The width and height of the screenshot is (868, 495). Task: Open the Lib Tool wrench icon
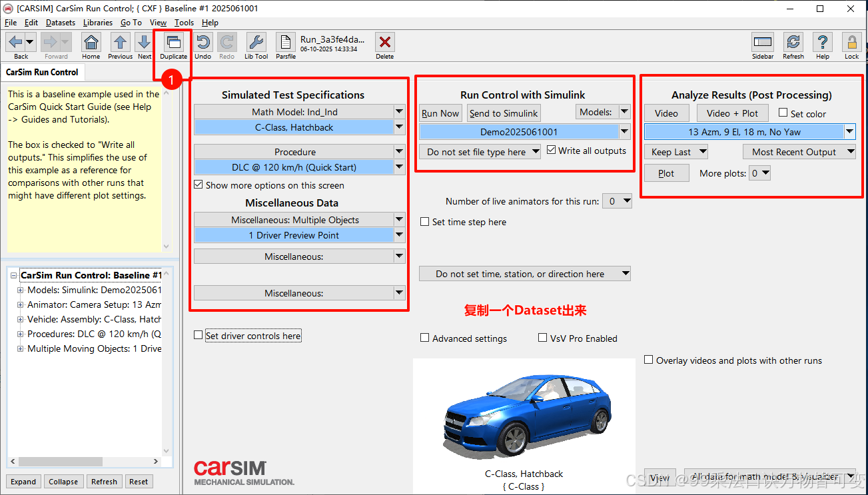point(256,43)
